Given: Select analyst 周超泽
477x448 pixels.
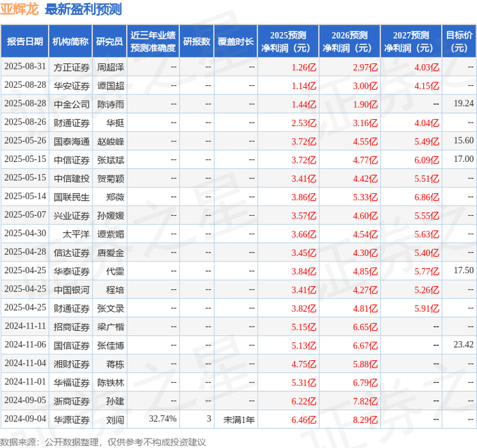Looking at the screenshot, I should 110,67.
